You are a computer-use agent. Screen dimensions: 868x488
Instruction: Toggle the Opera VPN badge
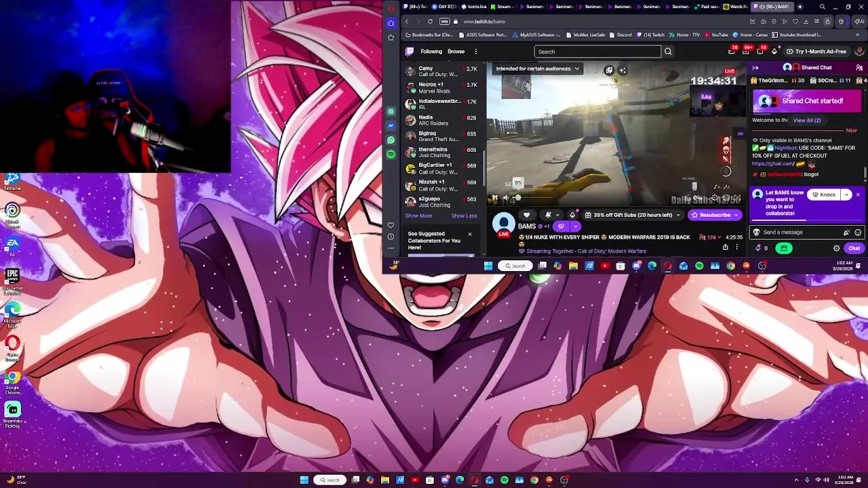coord(444,22)
